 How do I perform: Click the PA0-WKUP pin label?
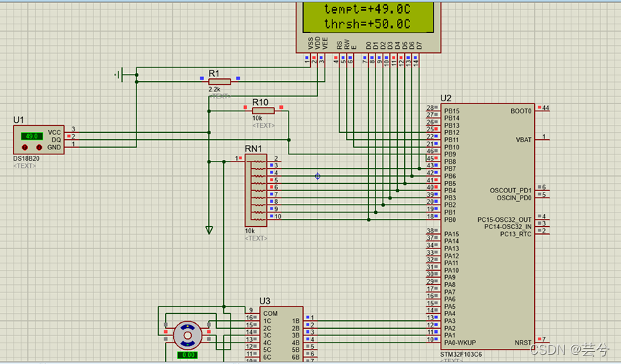[x=460, y=342]
